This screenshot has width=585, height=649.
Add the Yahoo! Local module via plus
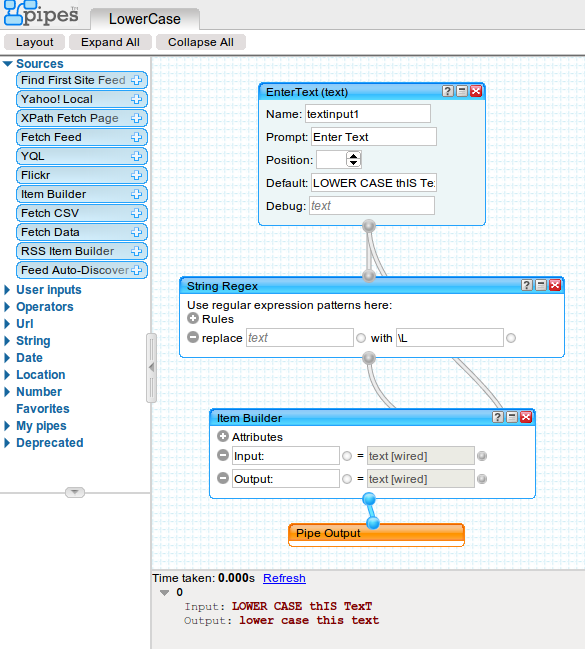[x=136, y=99]
